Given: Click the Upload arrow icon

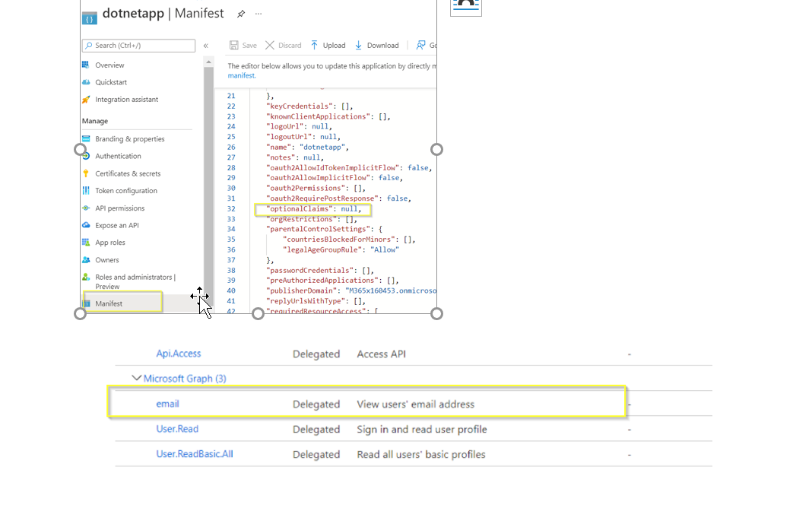Looking at the screenshot, I should pyautogui.click(x=314, y=46).
